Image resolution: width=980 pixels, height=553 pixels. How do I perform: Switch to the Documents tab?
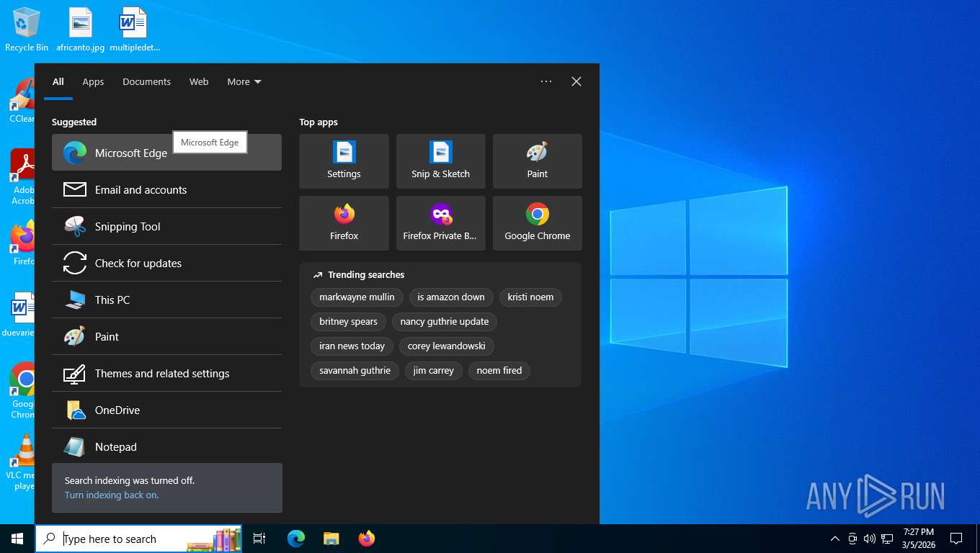[146, 81]
